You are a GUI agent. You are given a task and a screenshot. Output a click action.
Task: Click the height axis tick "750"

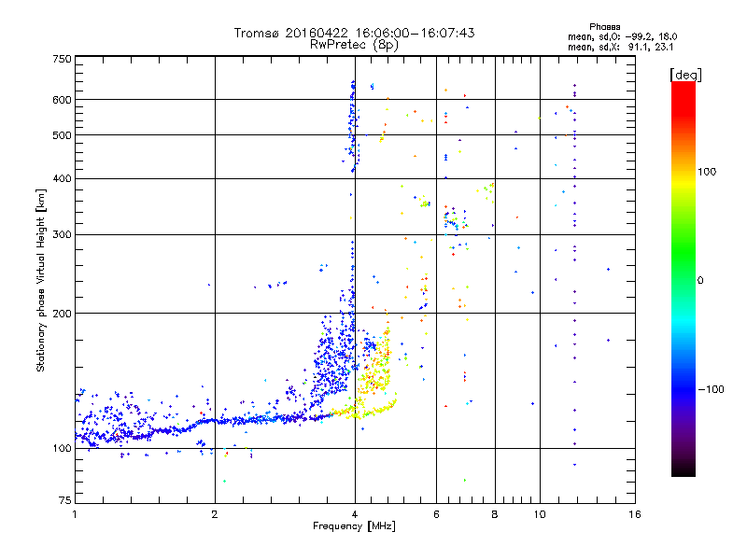(62, 59)
